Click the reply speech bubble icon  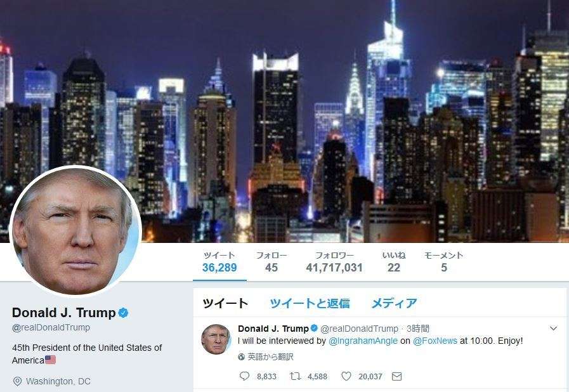245,376
